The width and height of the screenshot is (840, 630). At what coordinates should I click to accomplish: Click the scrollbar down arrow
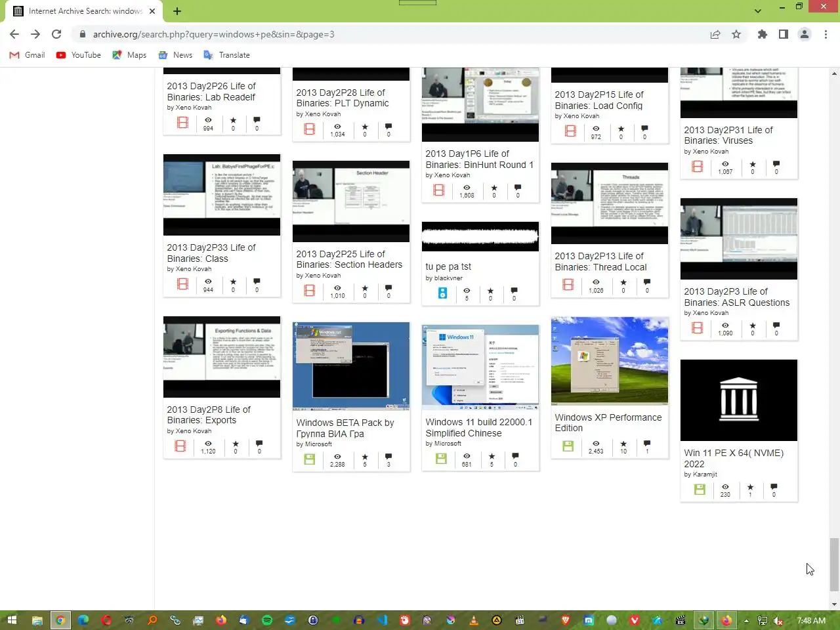click(834, 604)
